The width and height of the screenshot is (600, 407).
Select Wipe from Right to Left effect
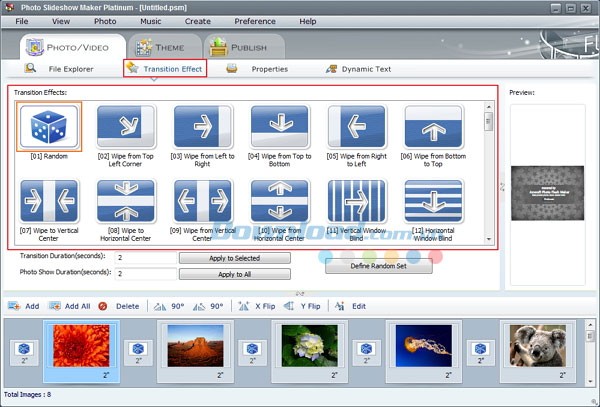click(356, 127)
